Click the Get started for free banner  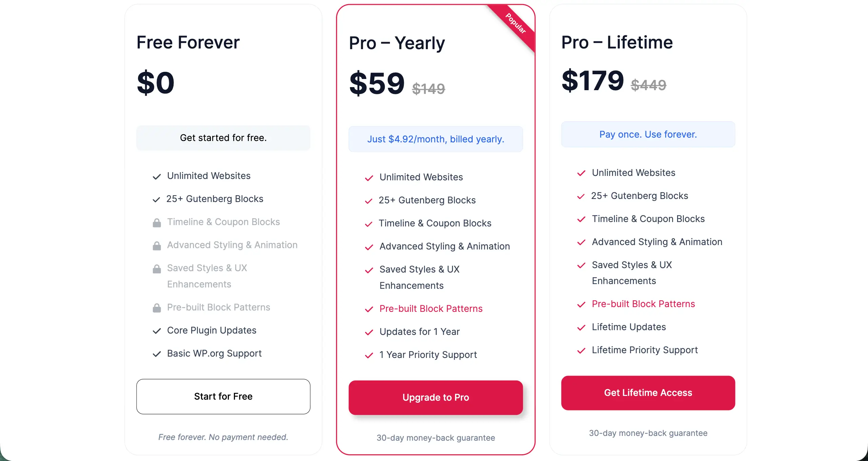(223, 138)
